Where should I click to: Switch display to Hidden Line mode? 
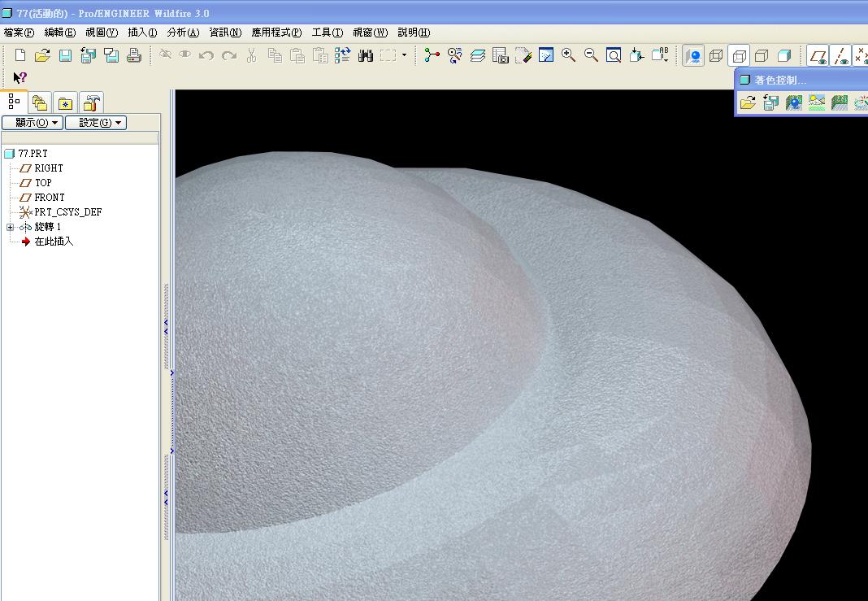click(739, 56)
